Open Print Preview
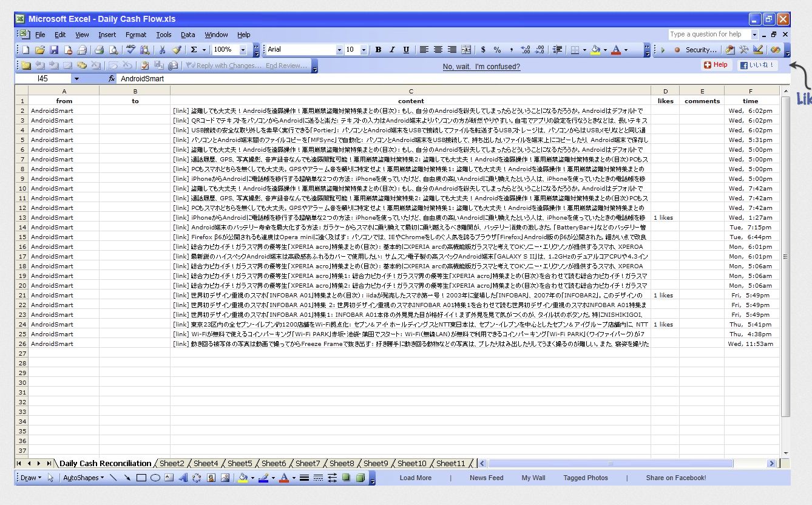Image resolution: width=812 pixels, height=505 pixels. (x=113, y=50)
